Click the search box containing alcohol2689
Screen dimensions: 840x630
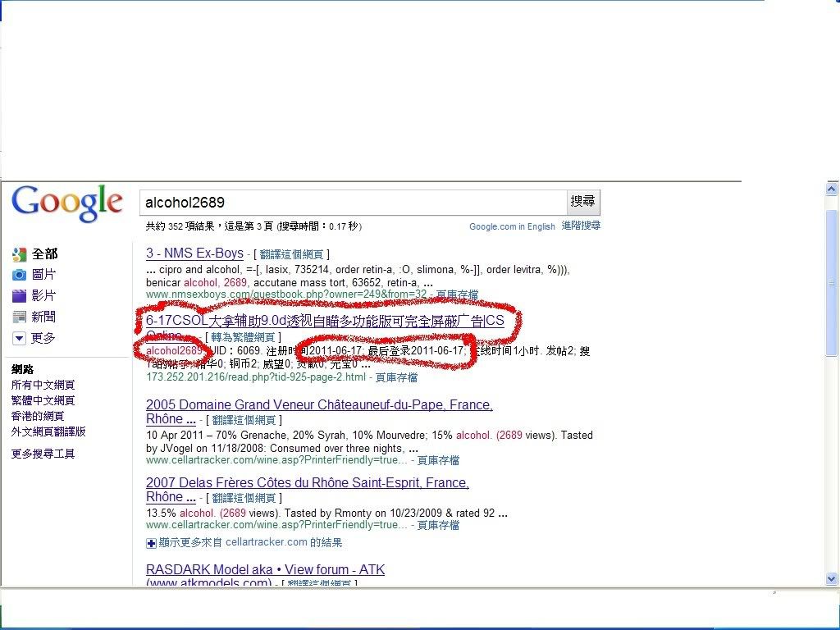click(353, 203)
